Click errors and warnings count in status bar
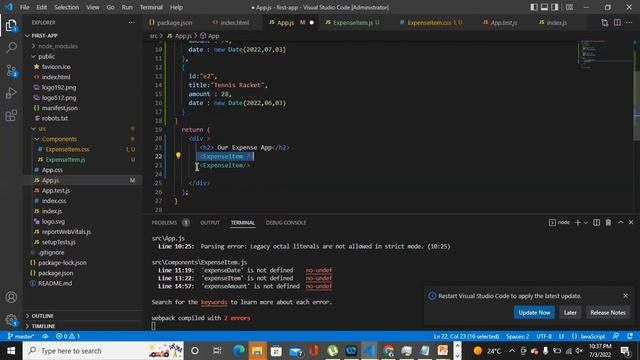Image resolution: width=640 pixels, height=360 pixels. point(68,336)
